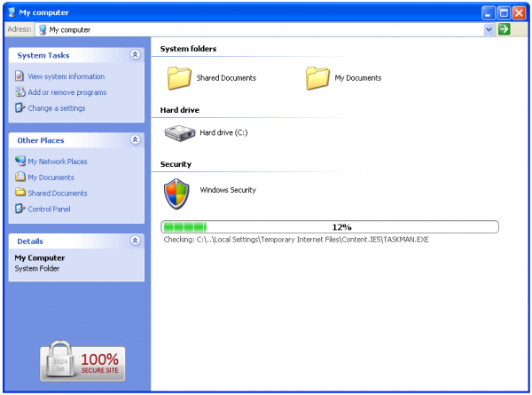The image size is (532, 395).
Task: Go to sidebar Shared Documents link
Action: (x=58, y=194)
